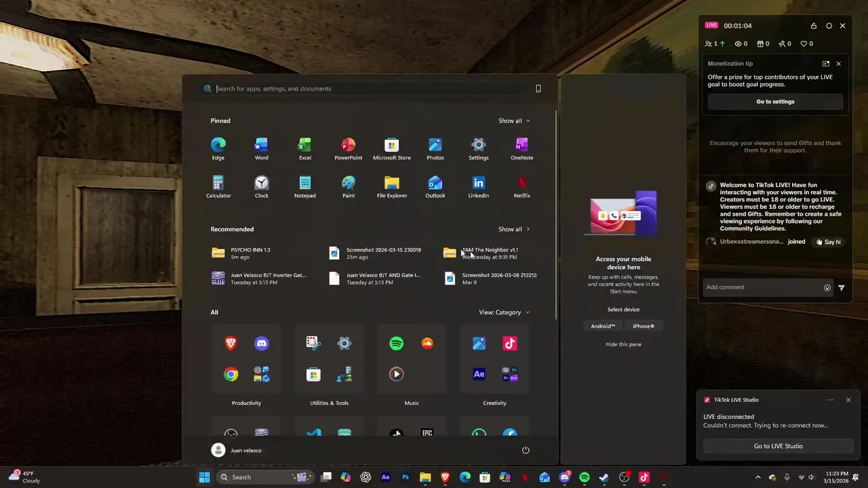Screen dimensions: 868x488
Task: Click the Windows Start button on taskbar
Action: pos(204,477)
